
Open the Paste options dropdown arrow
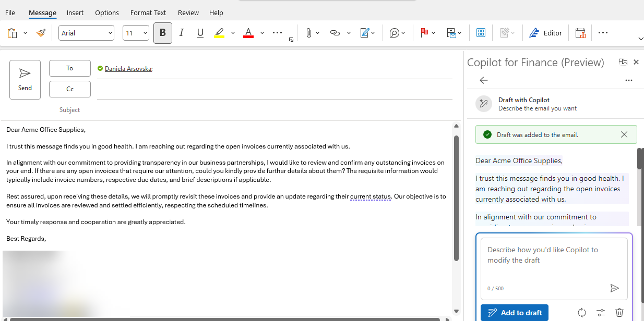[25, 33]
